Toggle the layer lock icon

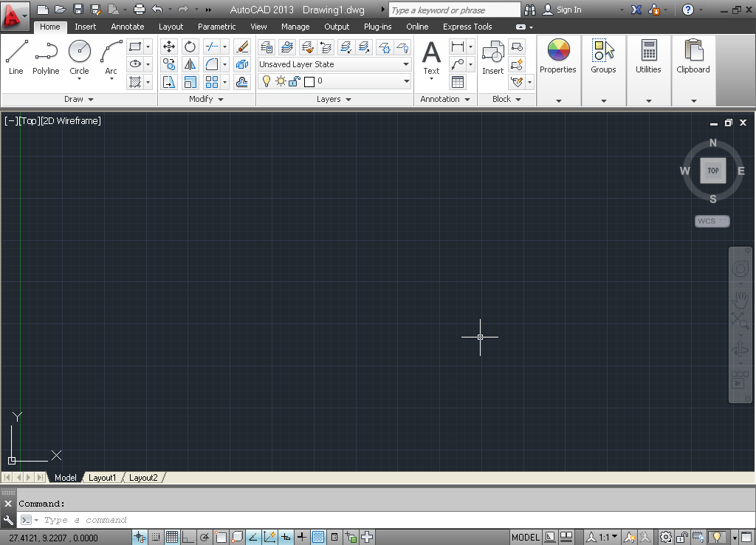pyautogui.click(x=294, y=83)
